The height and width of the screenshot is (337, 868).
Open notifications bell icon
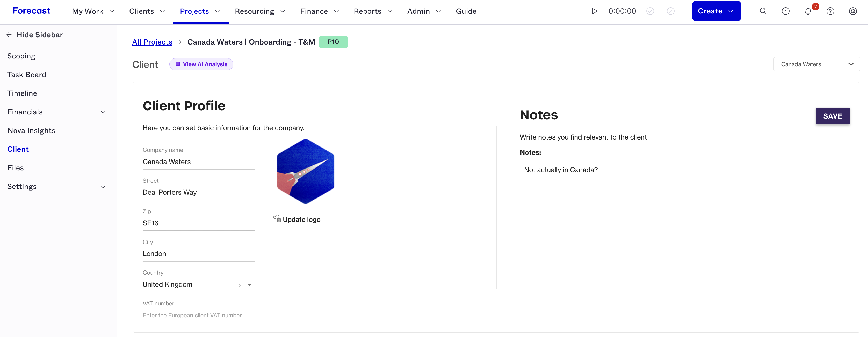(808, 11)
